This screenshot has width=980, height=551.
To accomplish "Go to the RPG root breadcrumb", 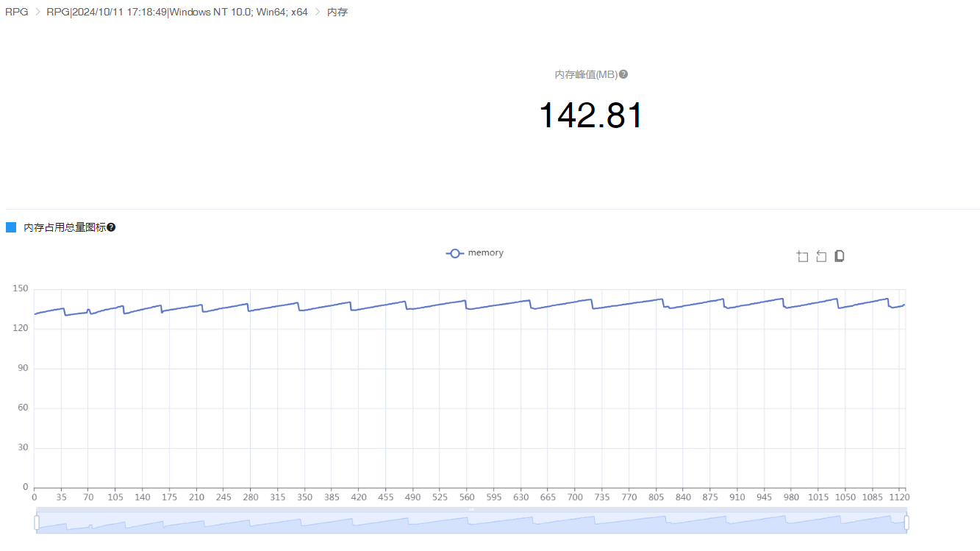I will pyautogui.click(x=16, y=13).
